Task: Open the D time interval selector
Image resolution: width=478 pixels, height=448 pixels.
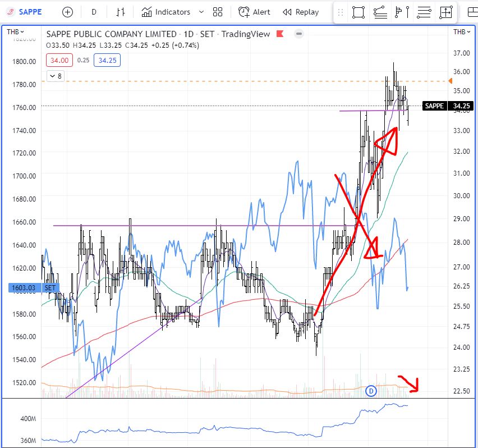Action: (94, 12)
